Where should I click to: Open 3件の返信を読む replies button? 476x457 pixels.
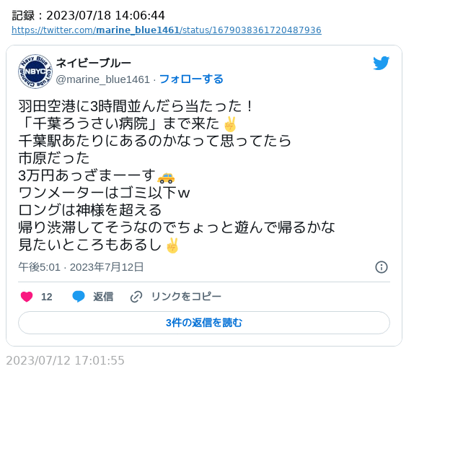pos(204,323)
